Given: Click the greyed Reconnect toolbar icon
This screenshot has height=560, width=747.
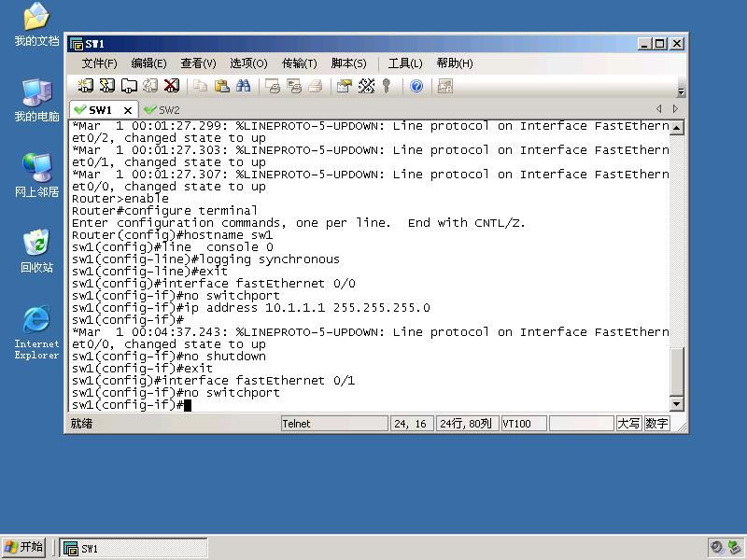Looking at the screenshot, I should [150, 86].
